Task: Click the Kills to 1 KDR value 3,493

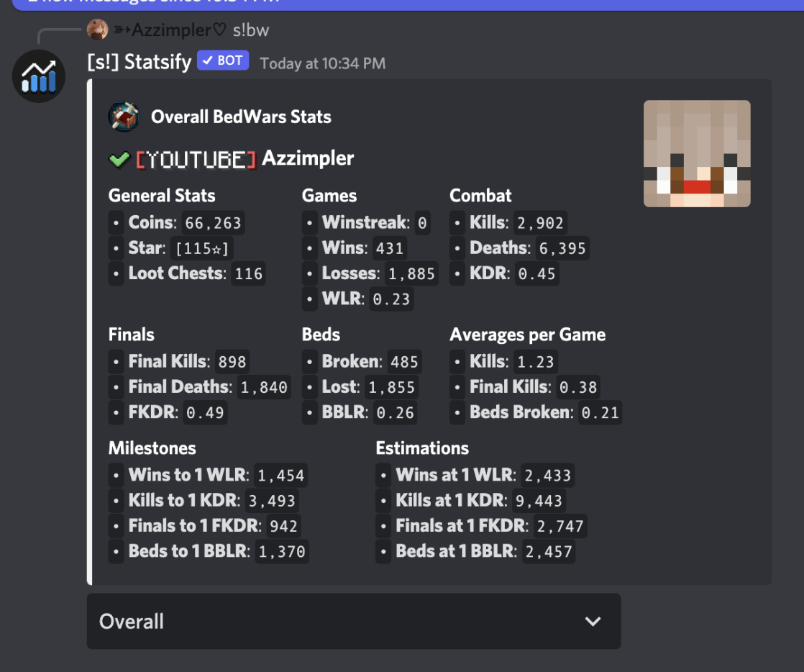Action: (x=272, y=501)
